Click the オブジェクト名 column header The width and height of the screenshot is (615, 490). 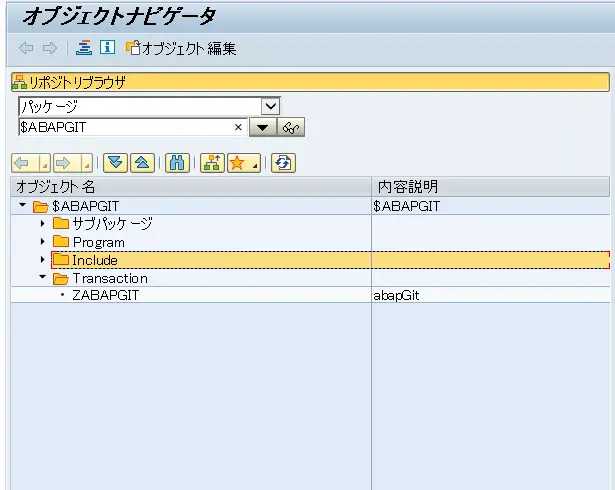coord(191,187)
